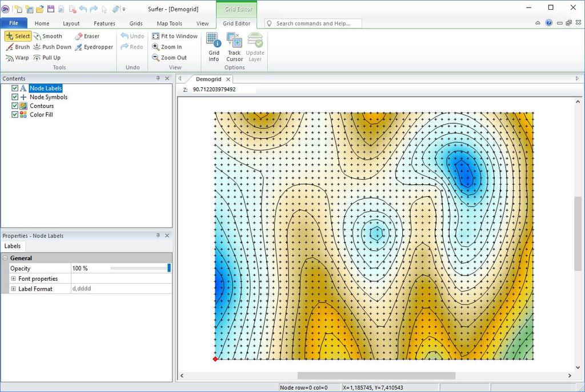
Task: Click the Demogrid document tab
Action: click(x=209, y=79)
